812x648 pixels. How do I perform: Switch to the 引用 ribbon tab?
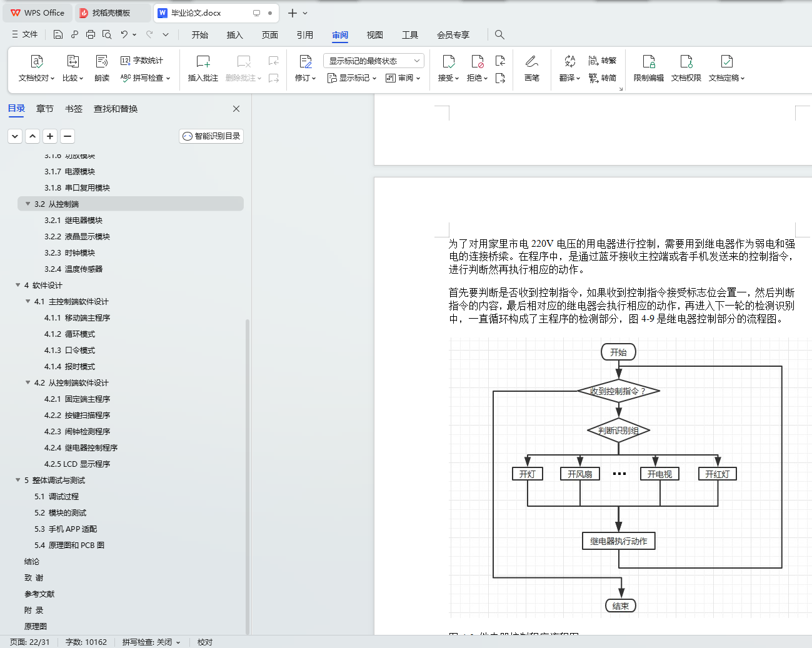[x=305, y=35]
